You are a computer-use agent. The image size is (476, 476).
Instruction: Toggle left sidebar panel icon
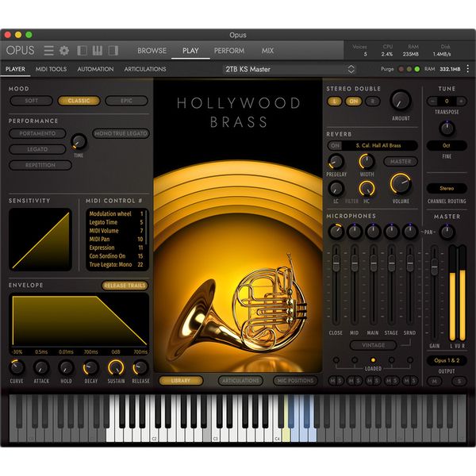click(83, 51)
